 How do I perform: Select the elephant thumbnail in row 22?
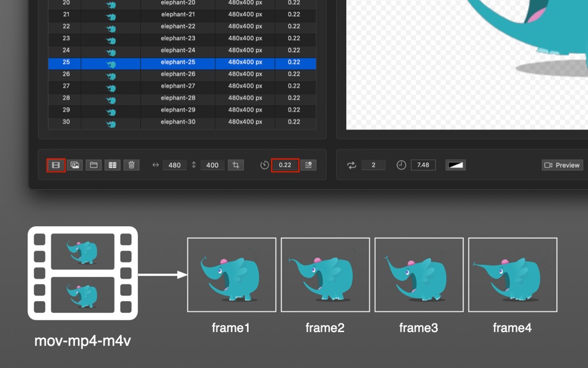pyautogui.click(x=111, y=28)
